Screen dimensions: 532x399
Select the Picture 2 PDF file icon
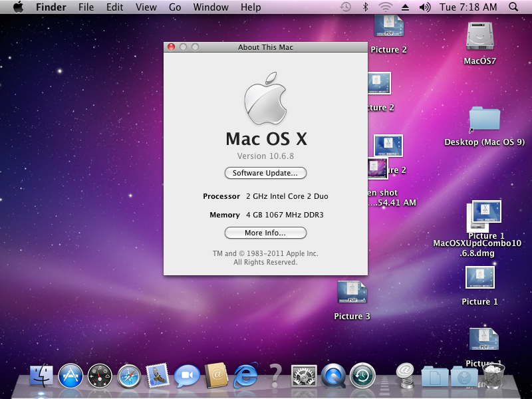388,25
